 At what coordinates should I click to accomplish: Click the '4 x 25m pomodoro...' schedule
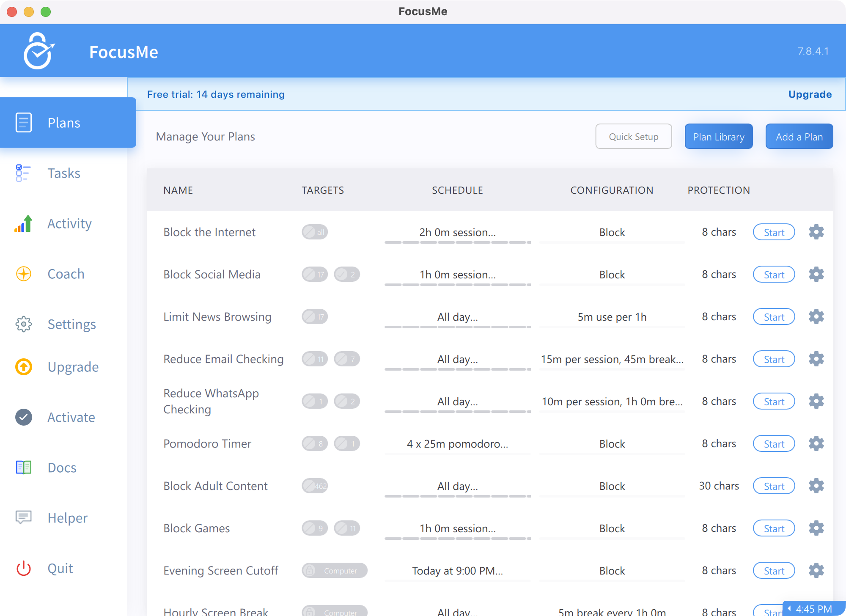[x=457, y=444]
